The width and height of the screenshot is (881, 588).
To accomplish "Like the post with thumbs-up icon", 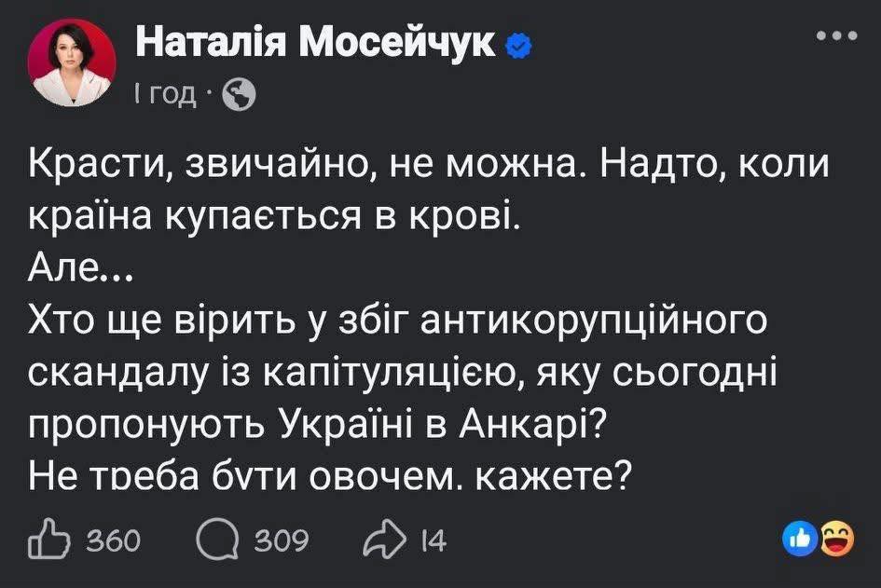I will [48, 540].
